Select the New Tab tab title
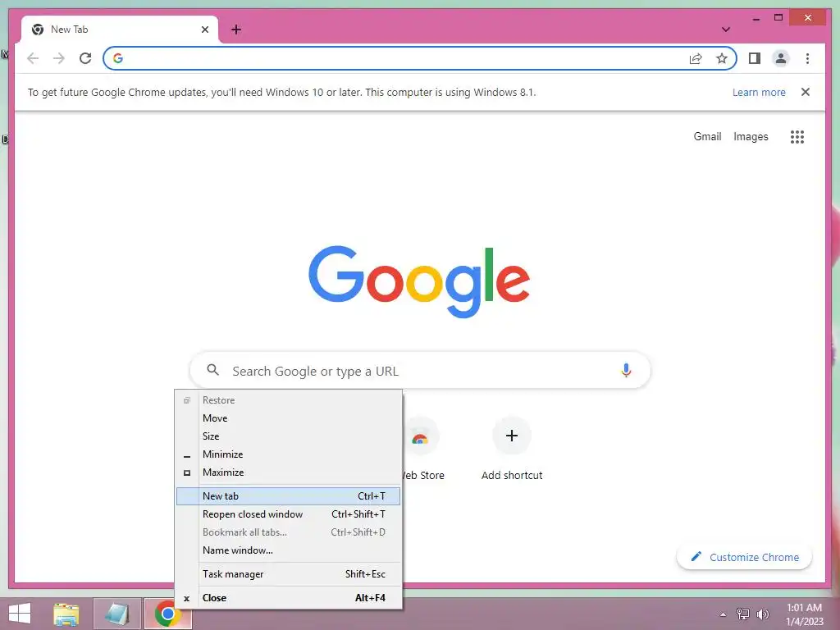 (x=69, y=30)
